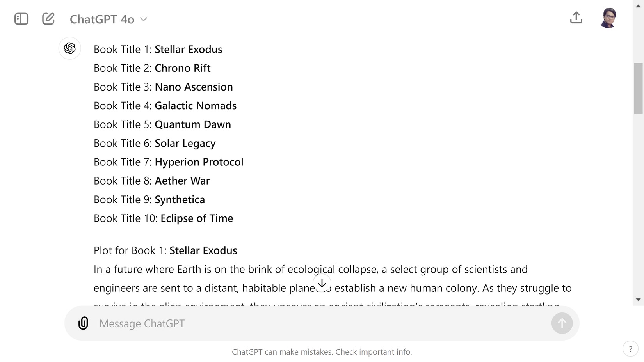
Task: Click the share conversation upload icon
Action: tap(576, 18)
